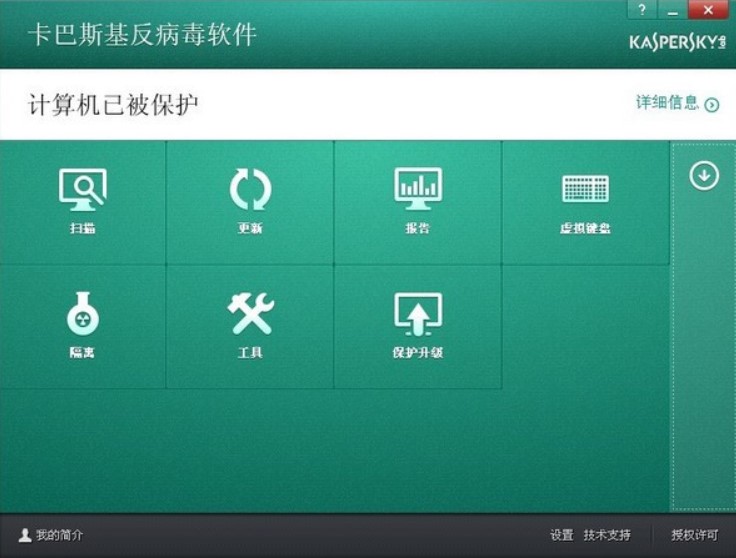Open the Scan (扫描) monitor icon
Viewport: 736px width, 558px height.
click(83, 190)
